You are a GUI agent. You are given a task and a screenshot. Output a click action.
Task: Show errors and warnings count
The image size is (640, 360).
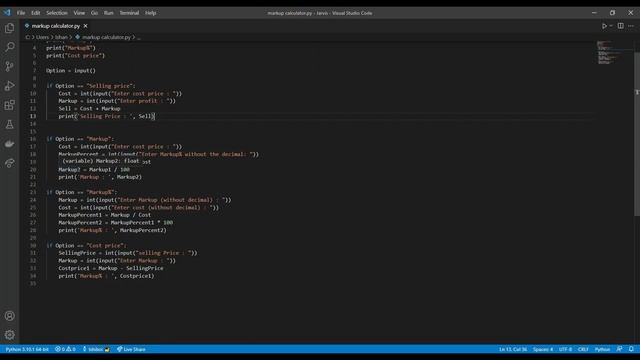coord(65,349)
